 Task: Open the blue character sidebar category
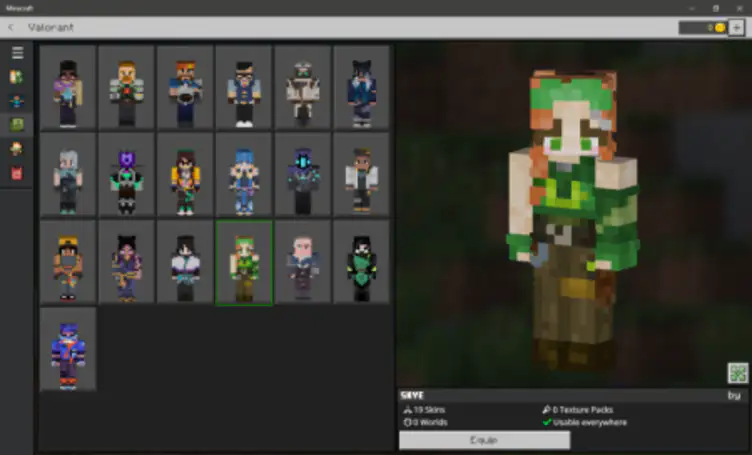17,101
